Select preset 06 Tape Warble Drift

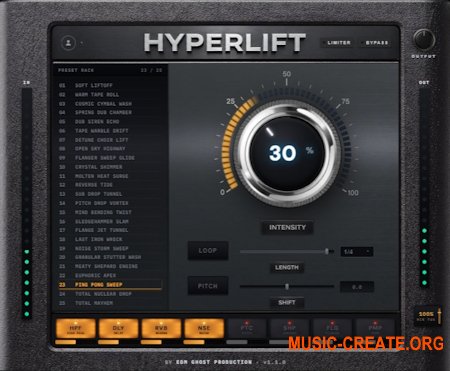[x=110, y=131]
